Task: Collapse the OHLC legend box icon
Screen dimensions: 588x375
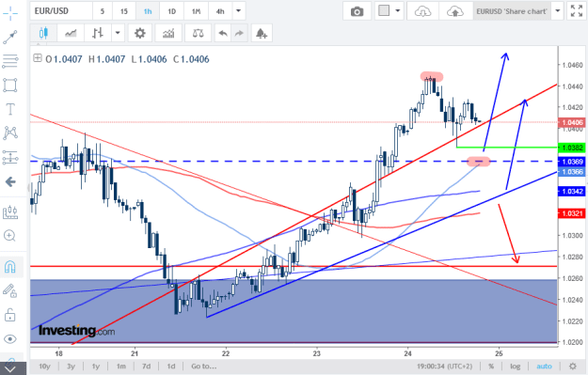Action: [38, 58]
